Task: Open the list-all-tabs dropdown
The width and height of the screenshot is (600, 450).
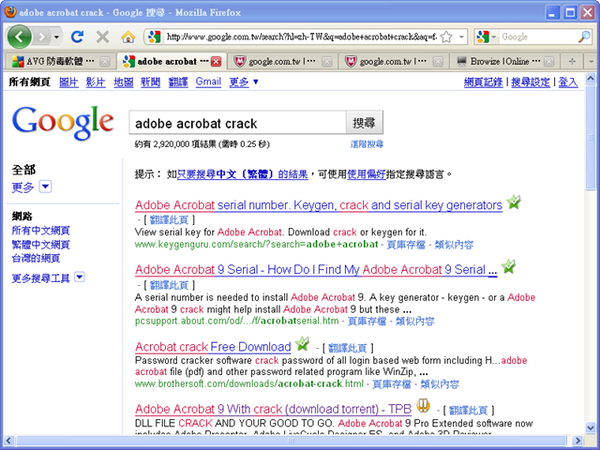Action: pyautogui.click(x=591, y=61)
